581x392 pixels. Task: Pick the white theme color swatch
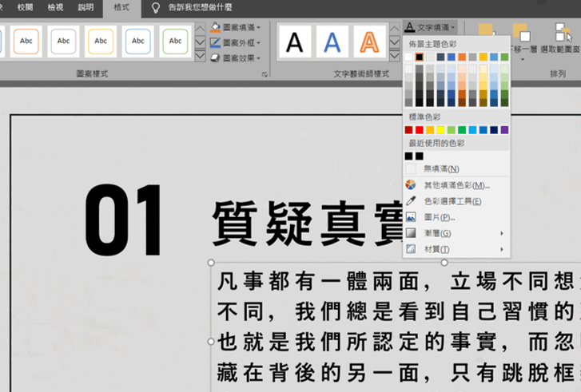click(408, 57)
